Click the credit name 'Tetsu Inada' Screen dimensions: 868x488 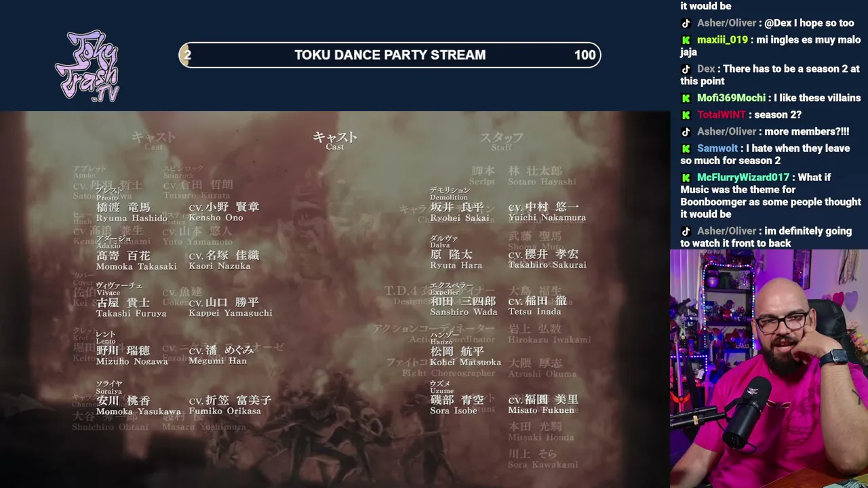click(x=535, y=312)
